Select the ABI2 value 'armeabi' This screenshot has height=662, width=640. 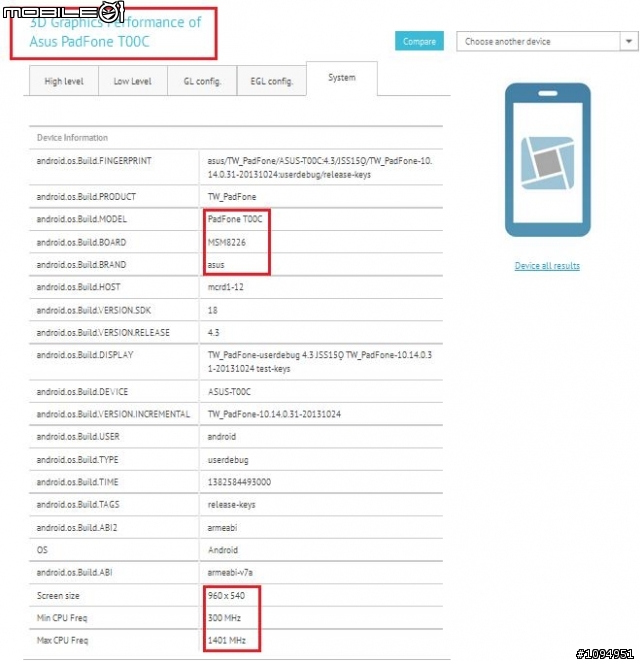point(222,528)
